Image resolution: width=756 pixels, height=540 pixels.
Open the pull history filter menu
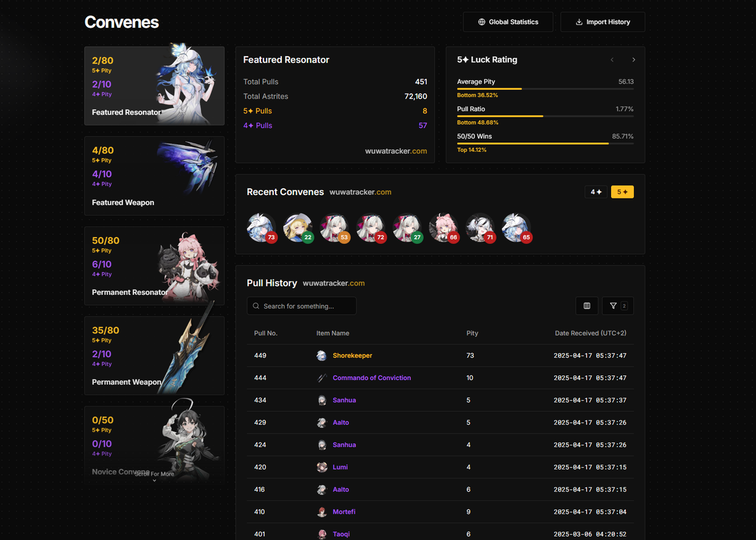click(618, 306)
